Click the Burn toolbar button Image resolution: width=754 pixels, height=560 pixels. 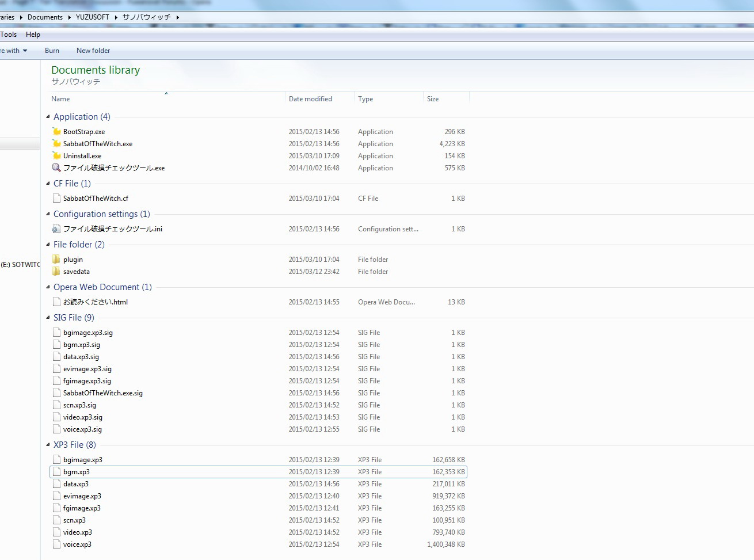point(52,51)
